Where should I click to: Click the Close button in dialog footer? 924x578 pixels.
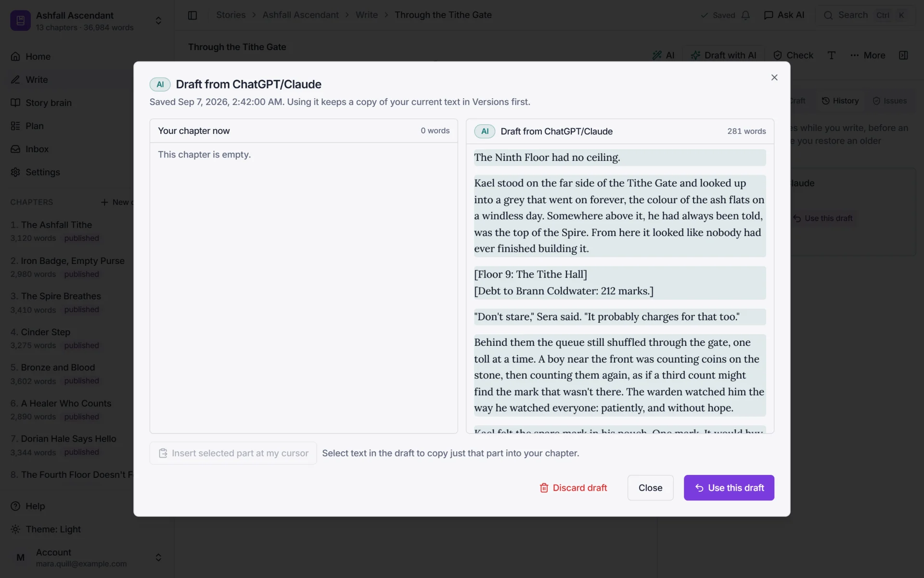pyautogui.click(x=650, y=487)
